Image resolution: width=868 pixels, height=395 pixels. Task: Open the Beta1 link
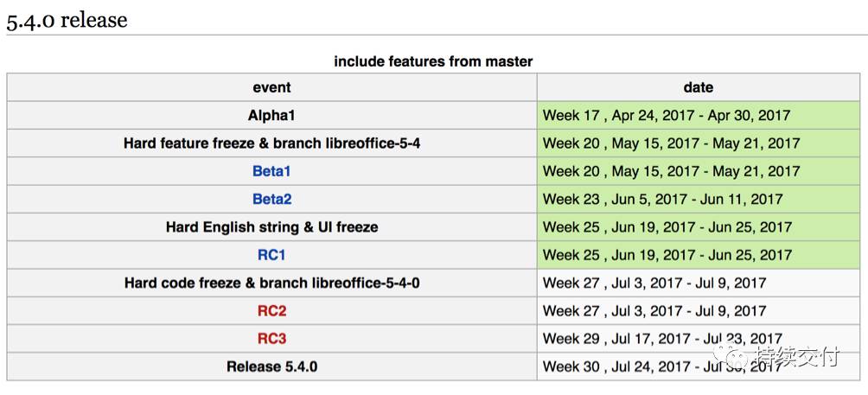coord(271,171)
